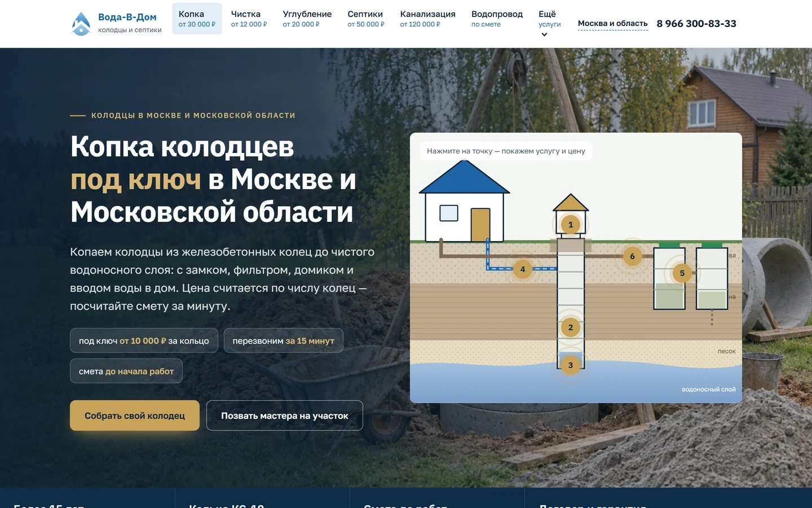This screenshot has width=812, height=508.
Task: Go to Углубление services section
Action: [307, 19]
